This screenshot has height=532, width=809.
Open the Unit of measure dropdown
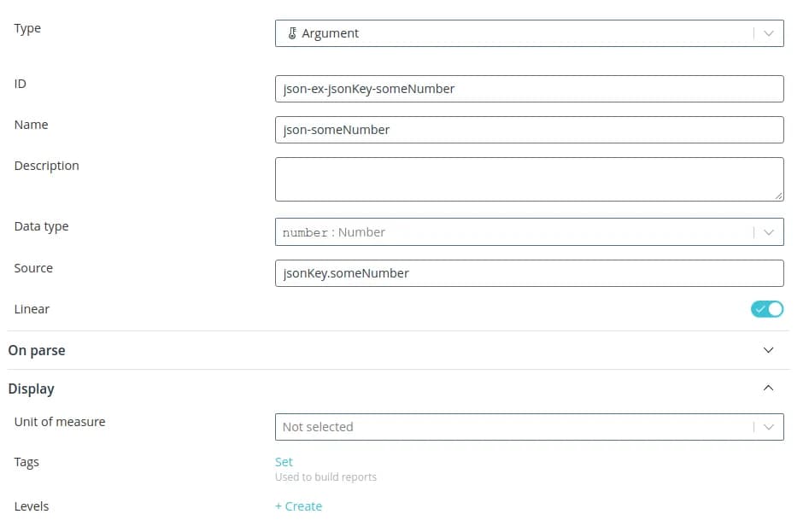click(513, 427)
